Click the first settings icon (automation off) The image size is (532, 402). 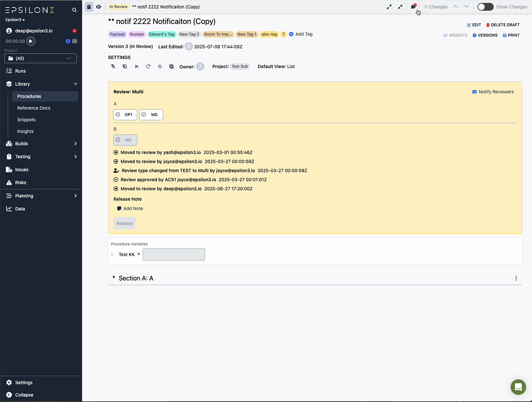coord(113,66)
